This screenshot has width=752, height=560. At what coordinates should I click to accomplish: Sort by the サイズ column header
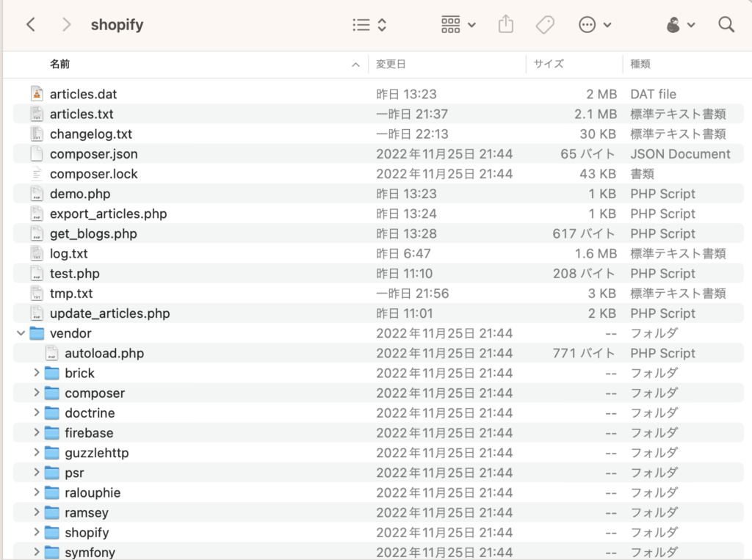(x=549, y=64)
